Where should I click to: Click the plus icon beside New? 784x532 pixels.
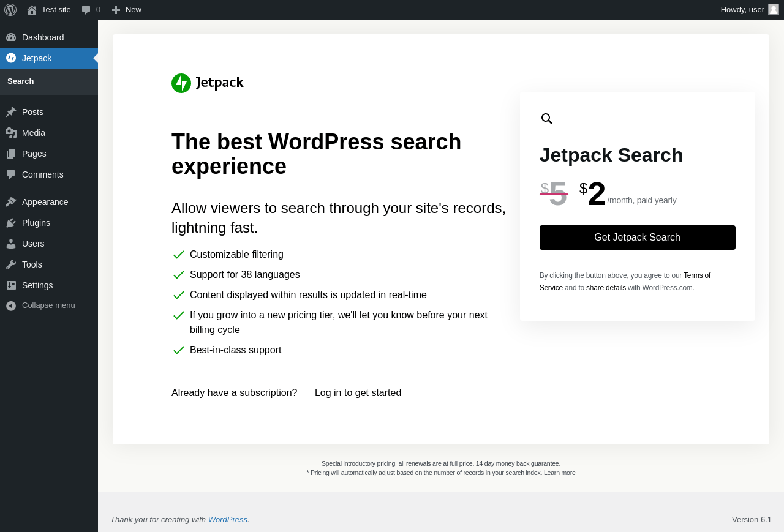click(x=116, y=10)
